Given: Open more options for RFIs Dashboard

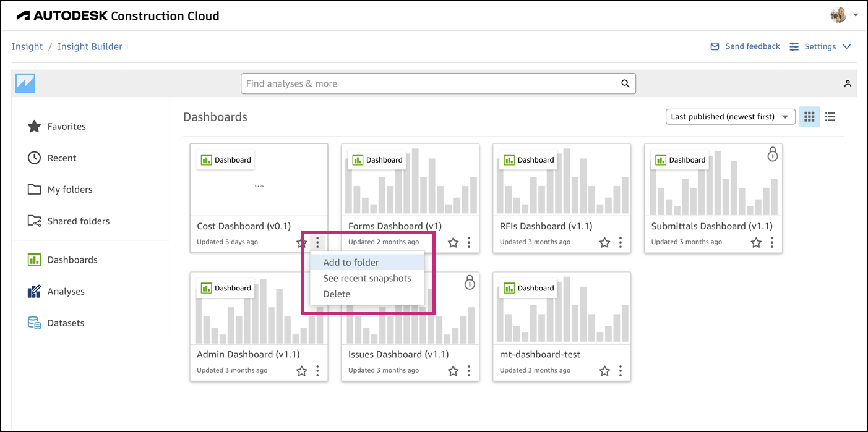Looking at the screenshot, I should coord(621,243).
